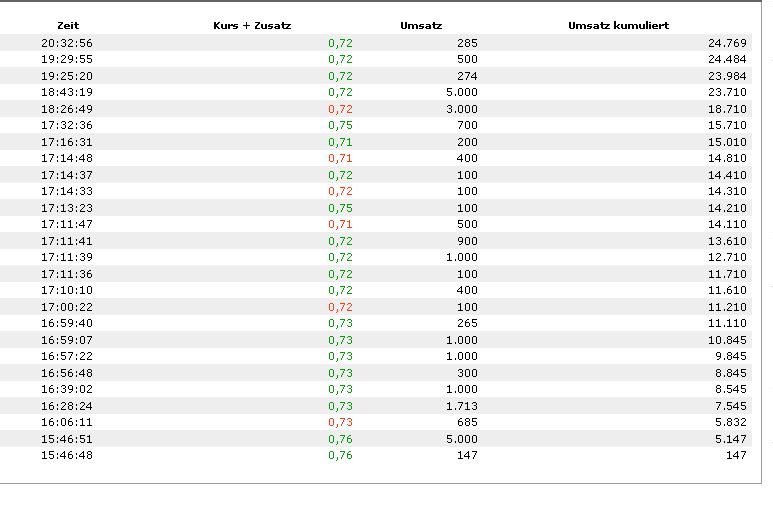Click the Umsatz kumuliert column header
This screenshot has width=773, height=505.
(x=618, y=25)
